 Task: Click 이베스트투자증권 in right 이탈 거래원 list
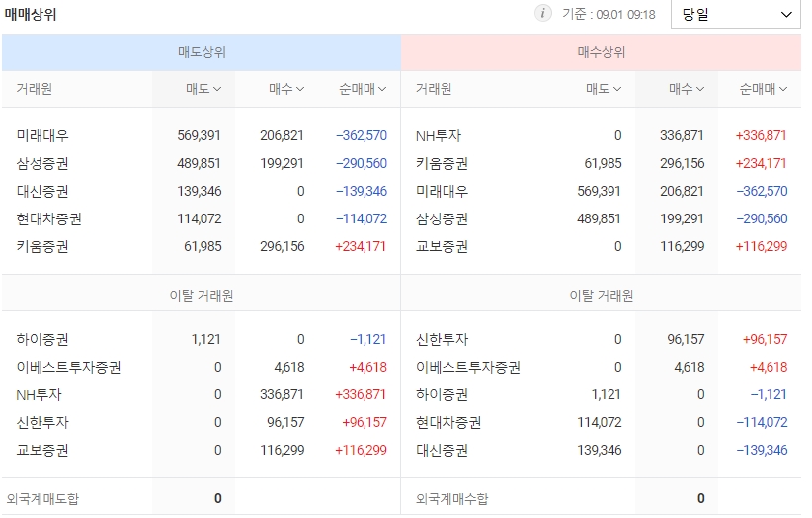[468, 368]
